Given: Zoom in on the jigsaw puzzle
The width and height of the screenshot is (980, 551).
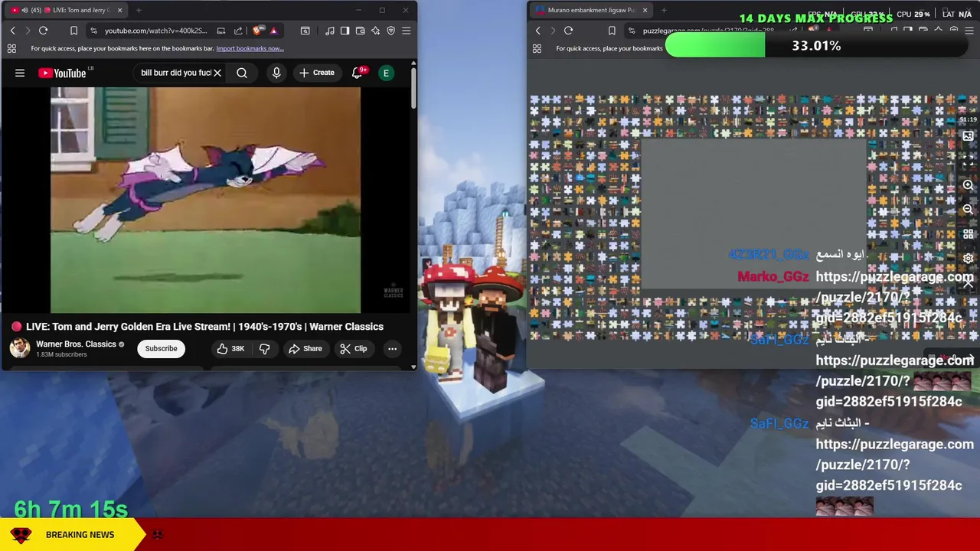Looking at the screenshot, I should [x=968, y=185].
